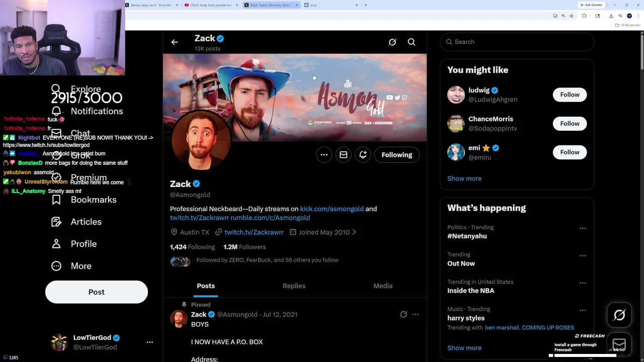
Task: Click ludwig's avatar in suggestions
Action: (x=456, y=95)
